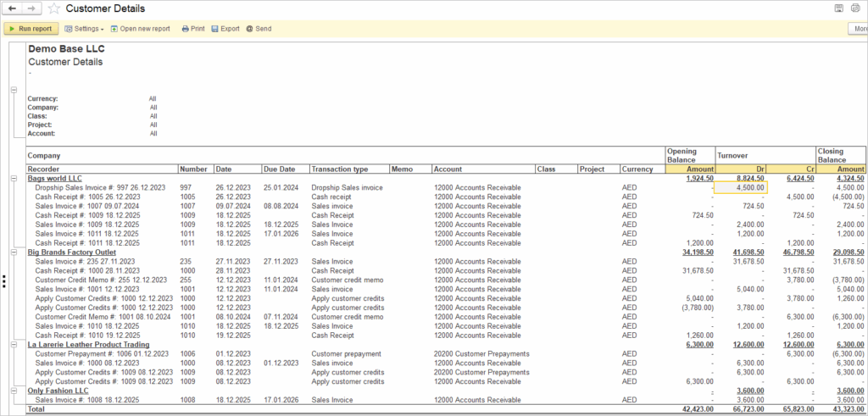Click the back navigation arrow
Viewport: 868px width, 416px height.
point(13,8)
